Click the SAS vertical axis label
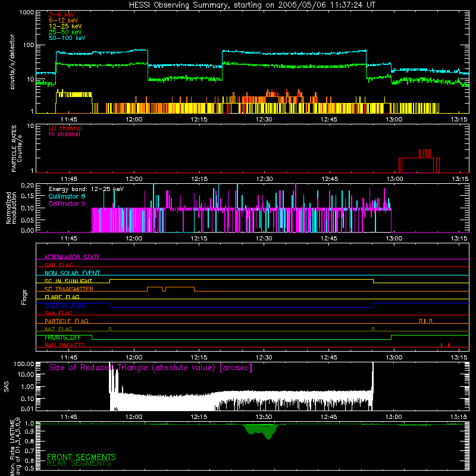This screenshot has height=476, width=476. [x=6, y=387]
